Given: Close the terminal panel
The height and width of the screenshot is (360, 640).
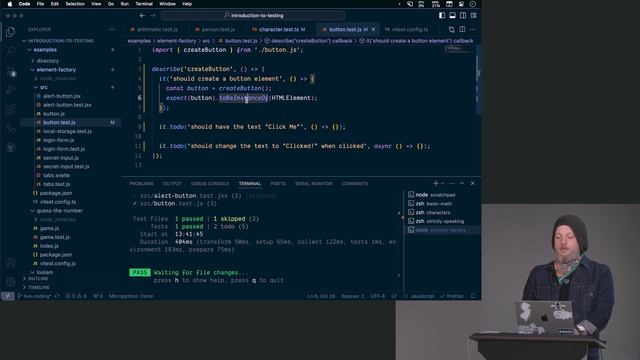Looking at the screenshot, I should [473, 183].
